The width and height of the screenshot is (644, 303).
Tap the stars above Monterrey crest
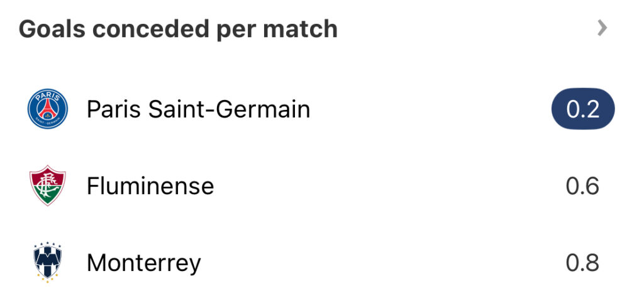click(48, 245)
